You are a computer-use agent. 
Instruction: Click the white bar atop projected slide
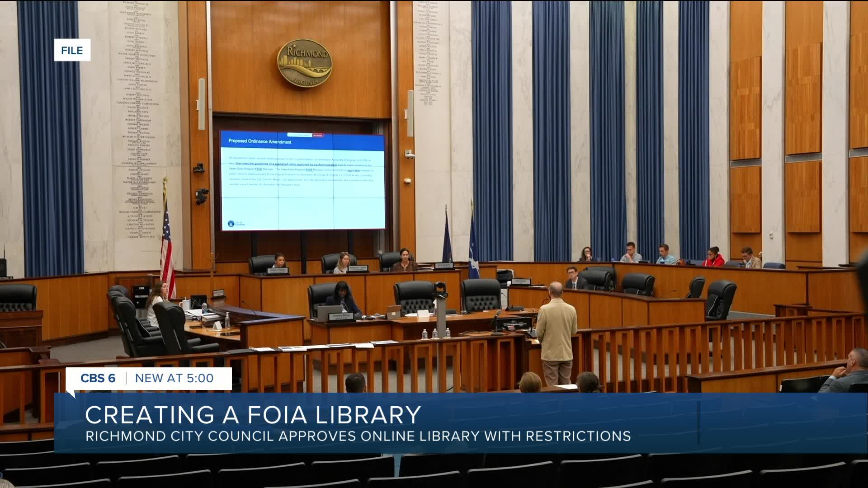[x=299, y=135]
